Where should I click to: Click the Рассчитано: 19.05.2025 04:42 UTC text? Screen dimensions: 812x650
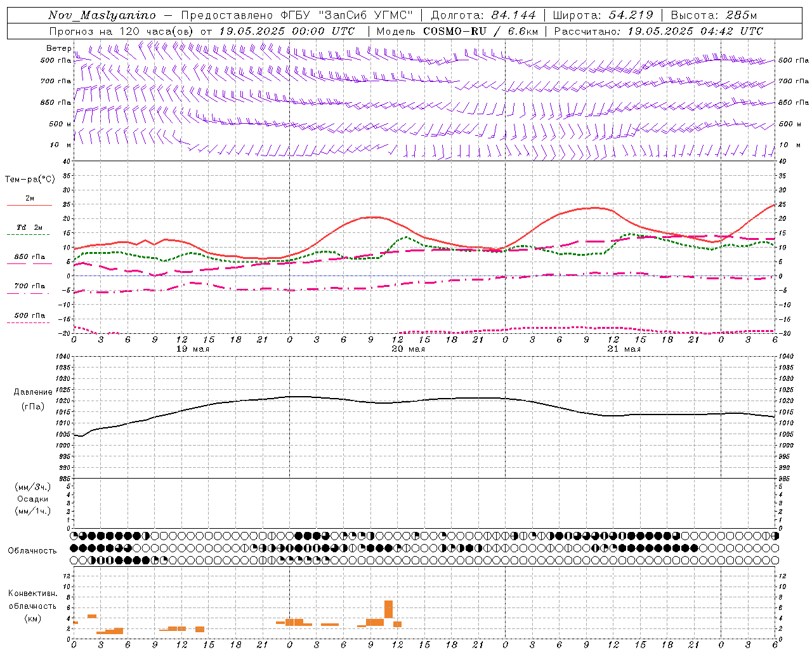(658, 31)
